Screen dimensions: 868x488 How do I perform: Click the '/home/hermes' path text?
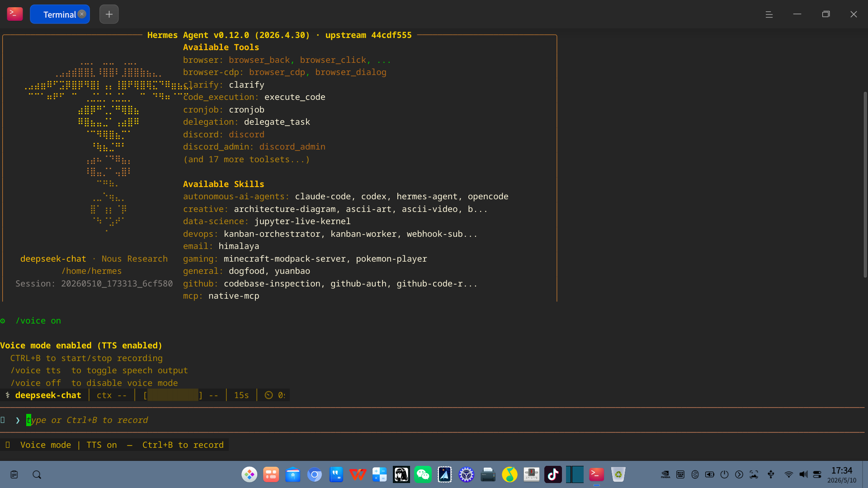coord(92,271)
